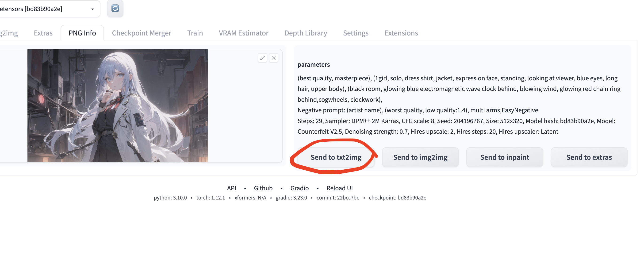Open the VRAM Estimator tab
The image size is (644, 258).
pyautogui.click(x=243, y=33)
